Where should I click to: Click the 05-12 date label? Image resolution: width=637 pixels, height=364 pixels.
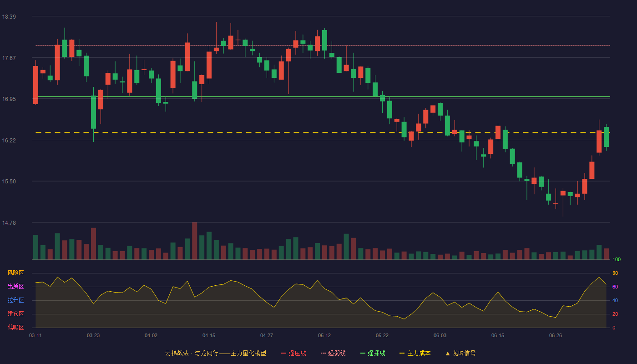pos(324,335)
